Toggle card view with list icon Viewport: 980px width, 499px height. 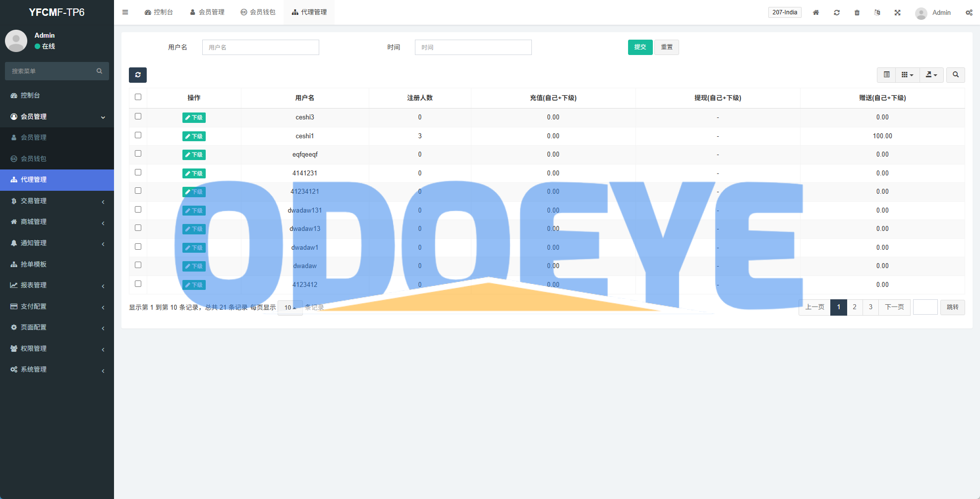coord(886,75)
